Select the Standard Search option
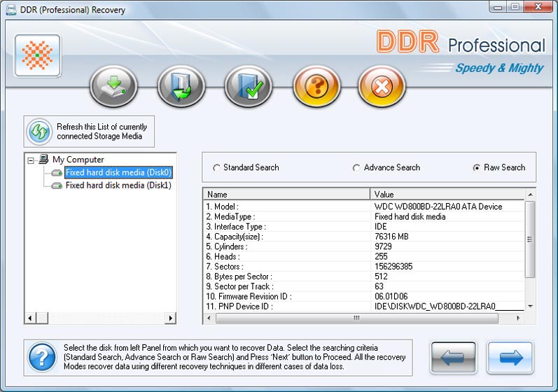This screenshot has height=392, width=558. pyautogui.click(x=216, y=168)
